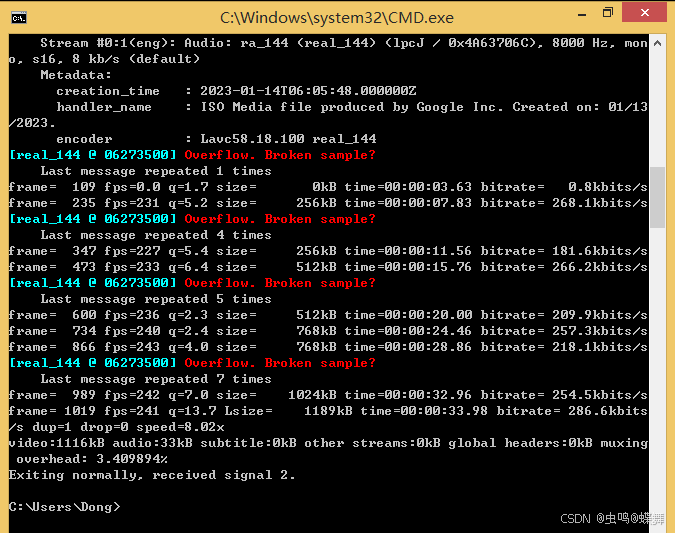Screen dimensions: 675x533
Task: Click the video:1116kB audio:33kB summary line
Action: tap(328, 443)
